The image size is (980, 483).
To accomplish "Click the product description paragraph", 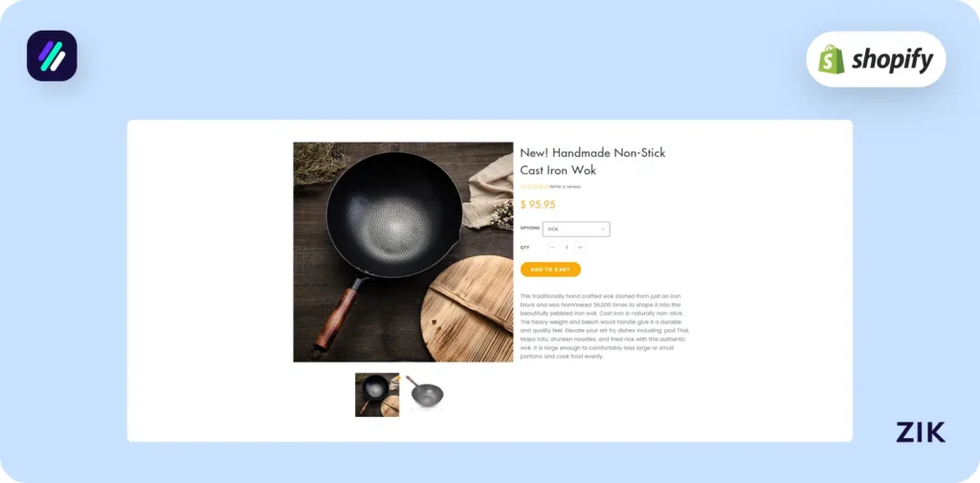I will (x=604, y=325).
